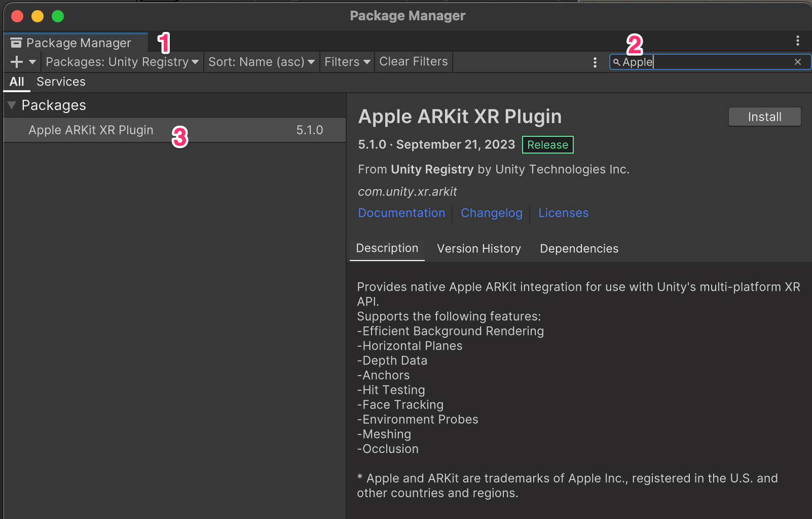Viewport: 812px width, 519px height.
Task: Open the Sort: Name (asc) dropdown
Action: (x=261, y=62)
